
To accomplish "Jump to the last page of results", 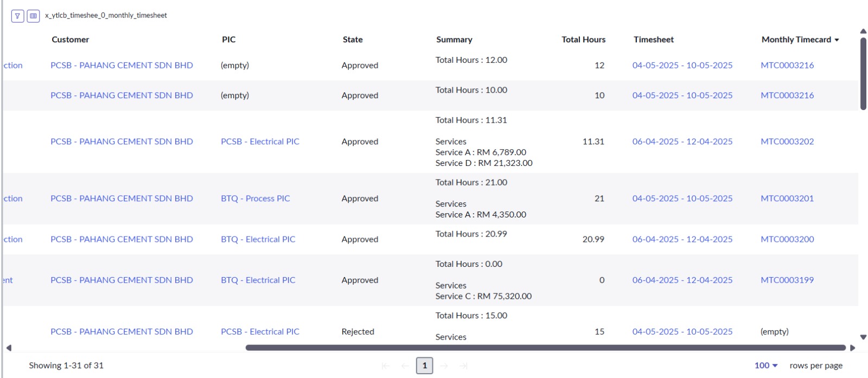I will (x=464, y=366).
